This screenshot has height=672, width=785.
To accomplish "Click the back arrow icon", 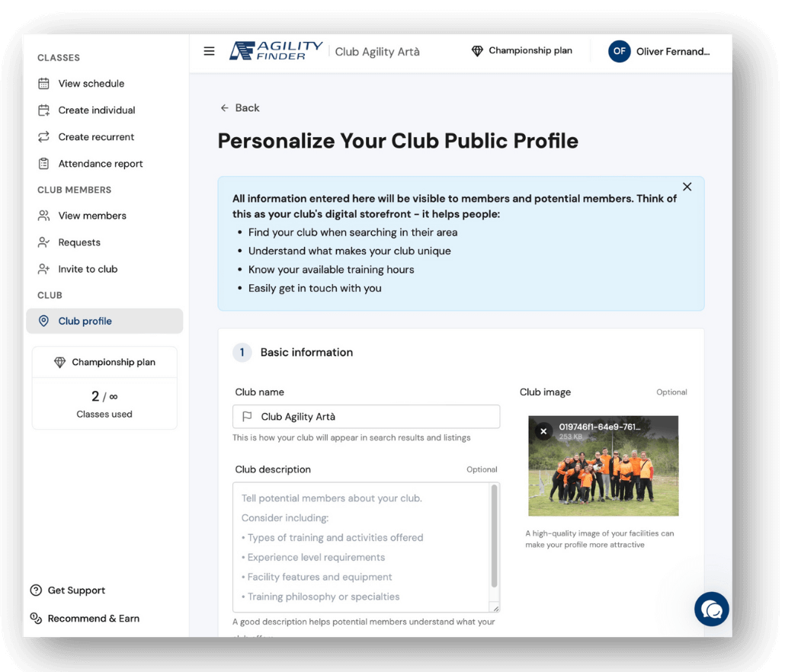I will click(x=224, y=108).
